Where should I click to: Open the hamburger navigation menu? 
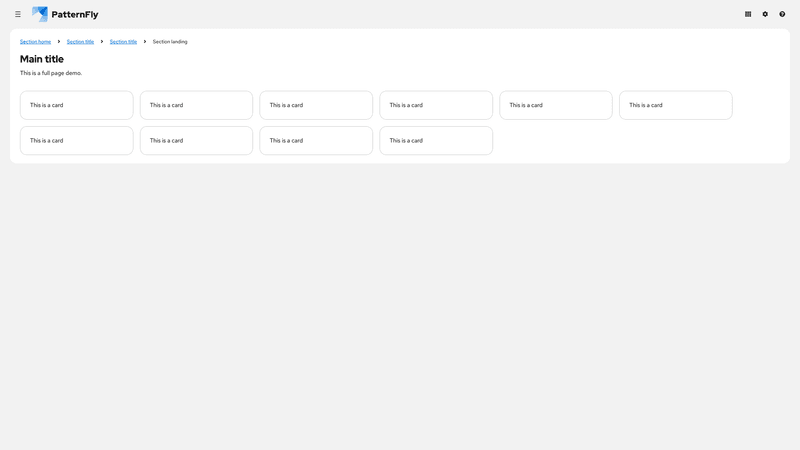(17, 14)
